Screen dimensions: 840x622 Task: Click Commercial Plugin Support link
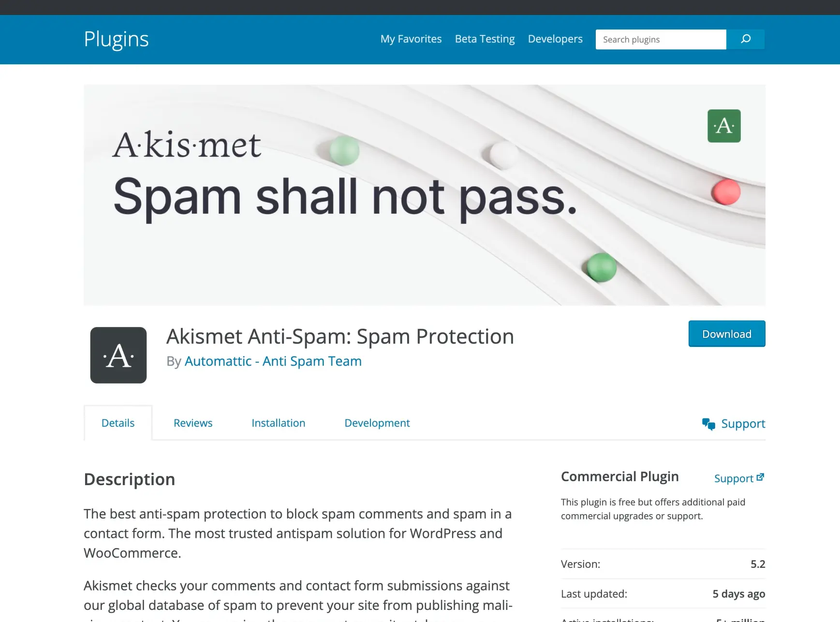tap(733, 478)
